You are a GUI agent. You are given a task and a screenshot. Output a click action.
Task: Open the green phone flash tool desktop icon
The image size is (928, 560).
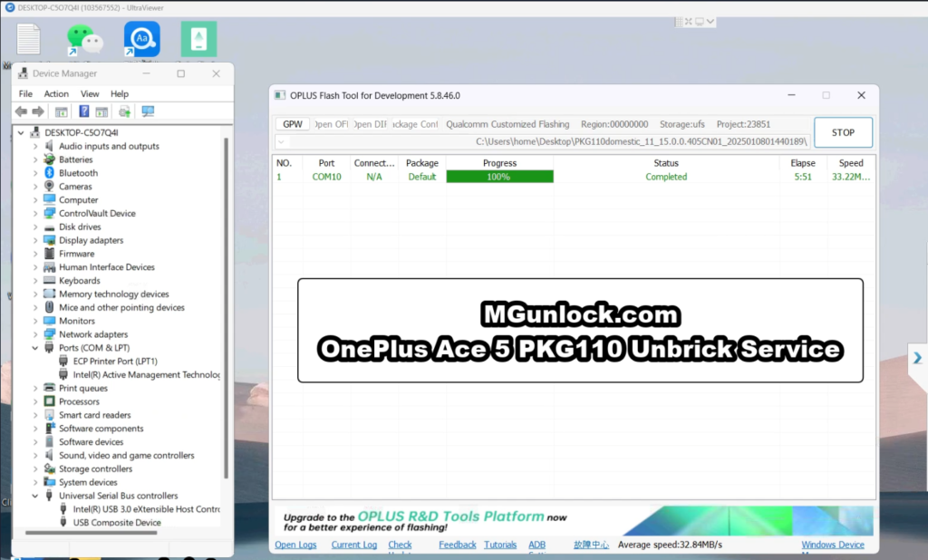click(198, 39)
